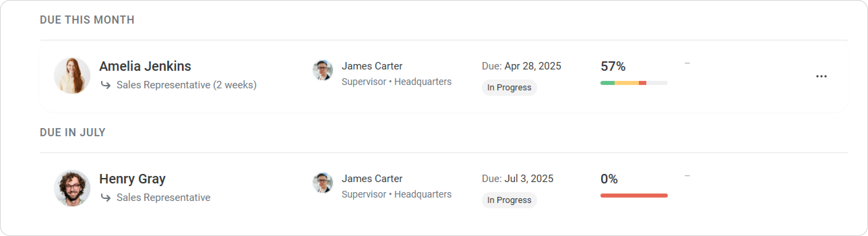Click the red 0% progress bar

pos(634,196)
